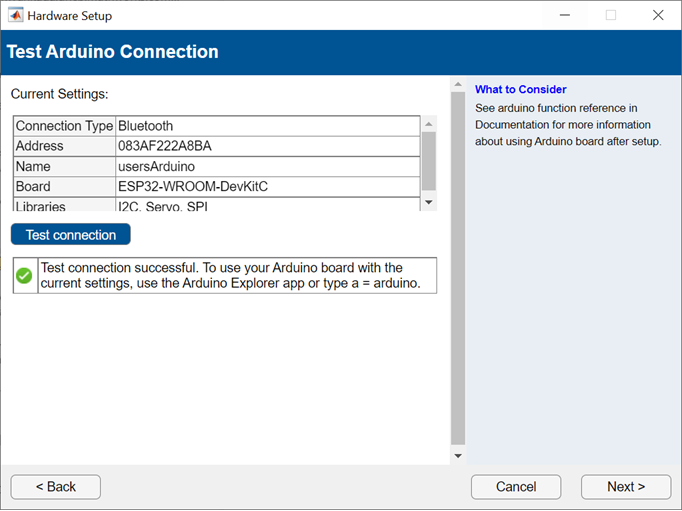The image size is (682, 511).
Task: Click the settings table scrollbar thumb
Action: tap(429, 158)
